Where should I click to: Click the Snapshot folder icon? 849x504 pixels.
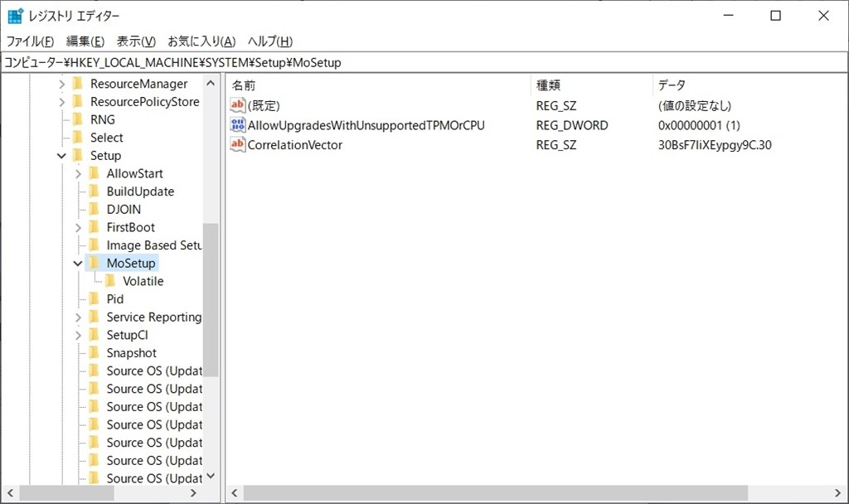tap(95, 352)
